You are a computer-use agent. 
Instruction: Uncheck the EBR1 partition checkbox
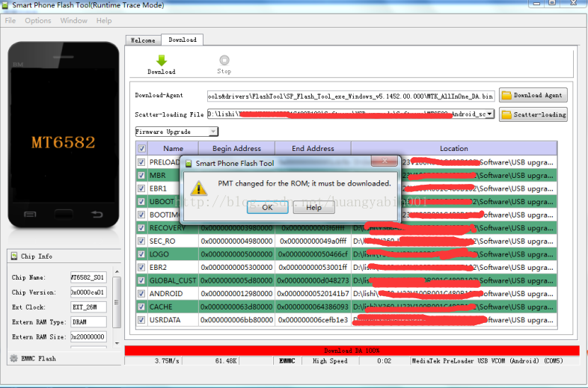pyautogui.click(x=141, y=188)
